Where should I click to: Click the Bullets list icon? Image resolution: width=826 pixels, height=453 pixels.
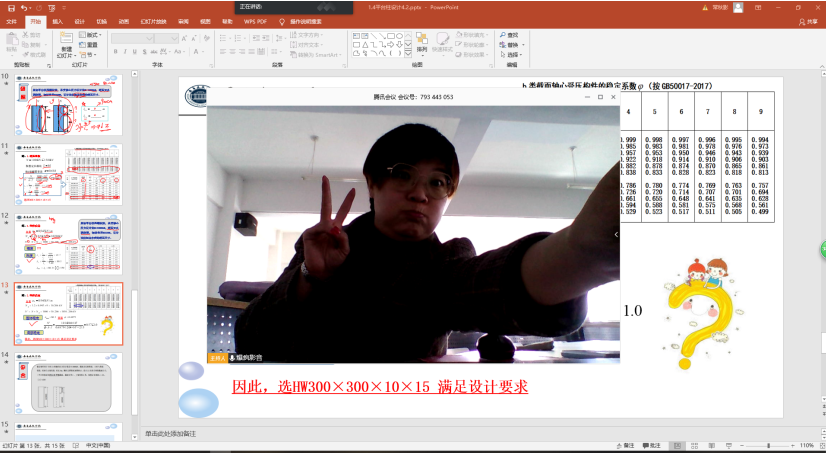coord(222,38)
